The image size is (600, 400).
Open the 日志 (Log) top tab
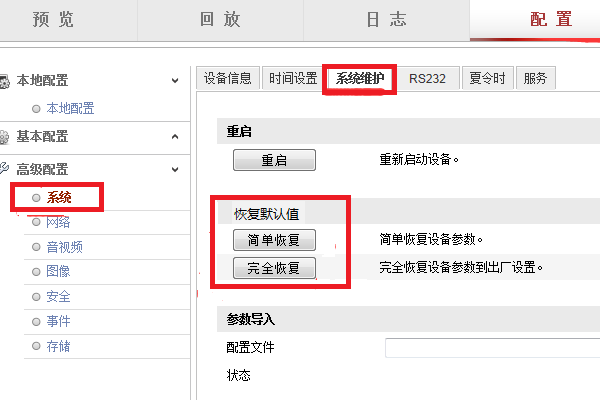point(386,19)
